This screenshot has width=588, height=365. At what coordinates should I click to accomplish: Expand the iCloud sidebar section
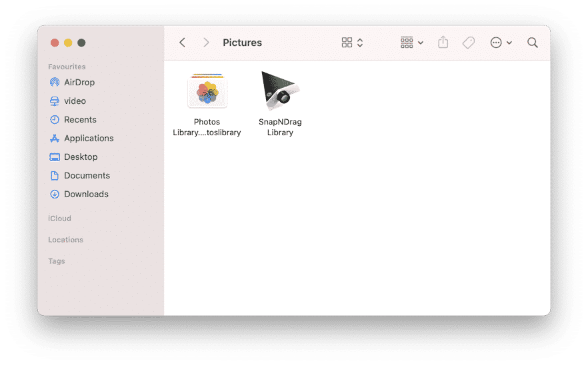click(x=59, y=218)
